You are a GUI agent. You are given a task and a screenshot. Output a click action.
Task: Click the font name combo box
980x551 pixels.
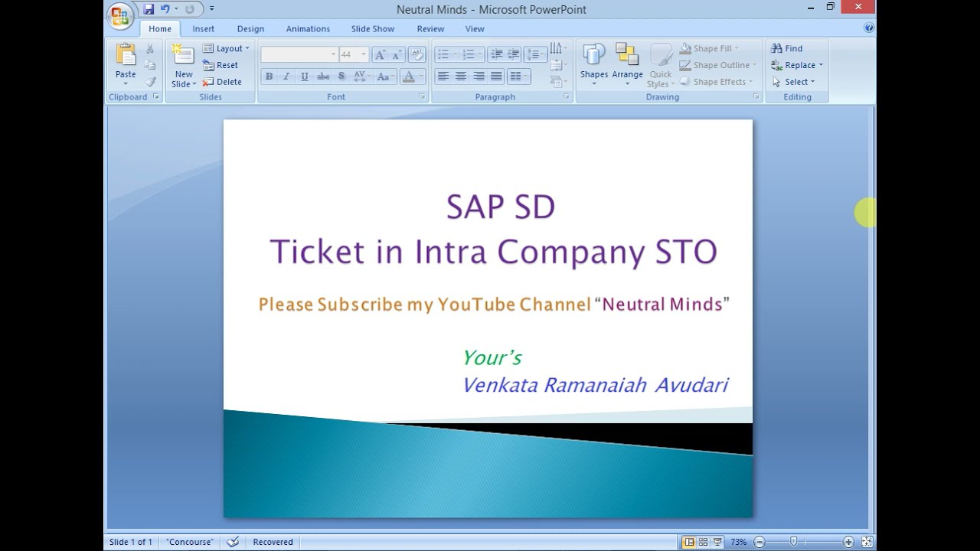point(299,54)
